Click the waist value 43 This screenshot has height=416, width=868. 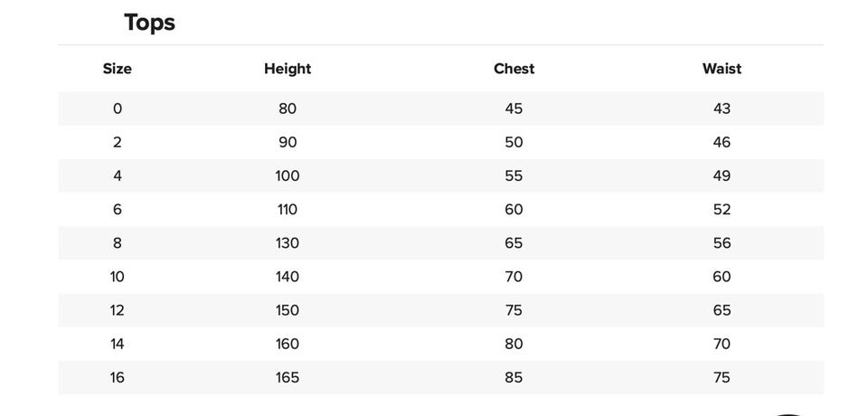point(722,109)
